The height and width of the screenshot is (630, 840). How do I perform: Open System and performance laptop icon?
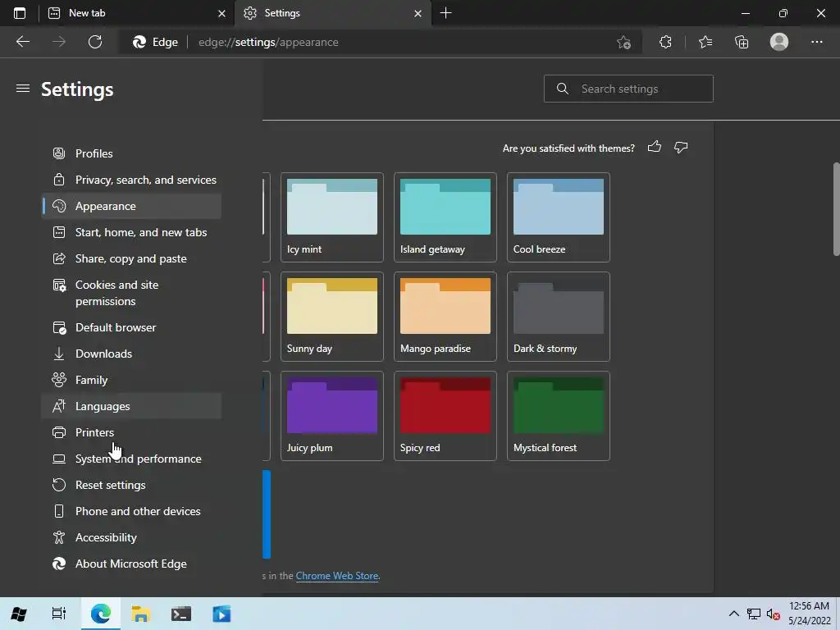[x=59, y=459]
